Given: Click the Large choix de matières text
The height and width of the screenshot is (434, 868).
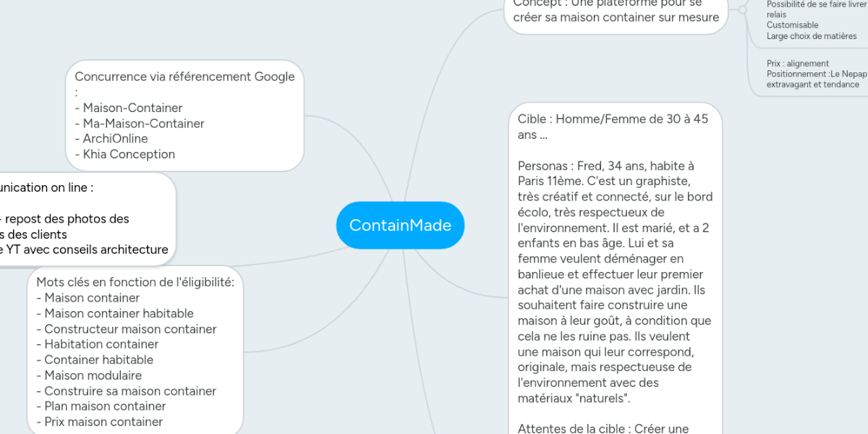Looking at the screenshot, I should pos(812,36).
